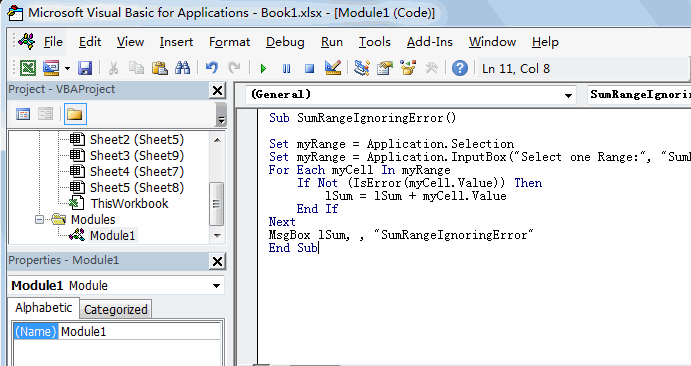Open the File menu
This screenshot has height=366, width=691.
(x=53, y=42)
